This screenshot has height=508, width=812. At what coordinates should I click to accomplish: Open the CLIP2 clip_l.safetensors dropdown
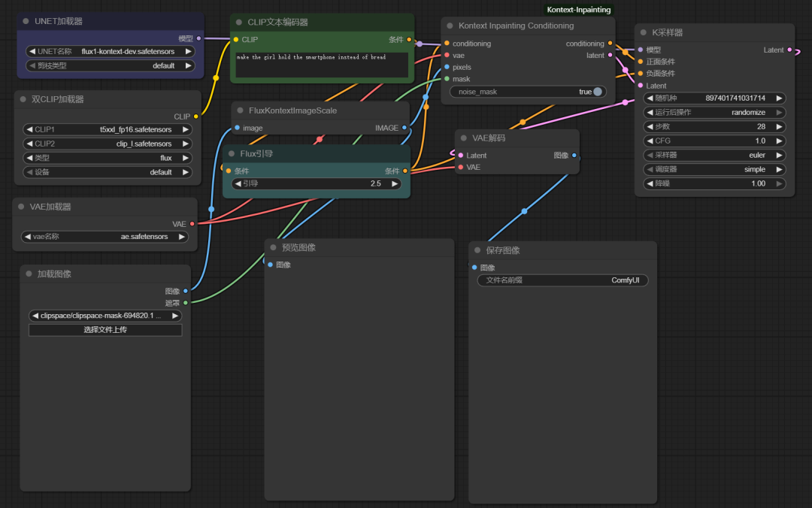pos(108,144)
